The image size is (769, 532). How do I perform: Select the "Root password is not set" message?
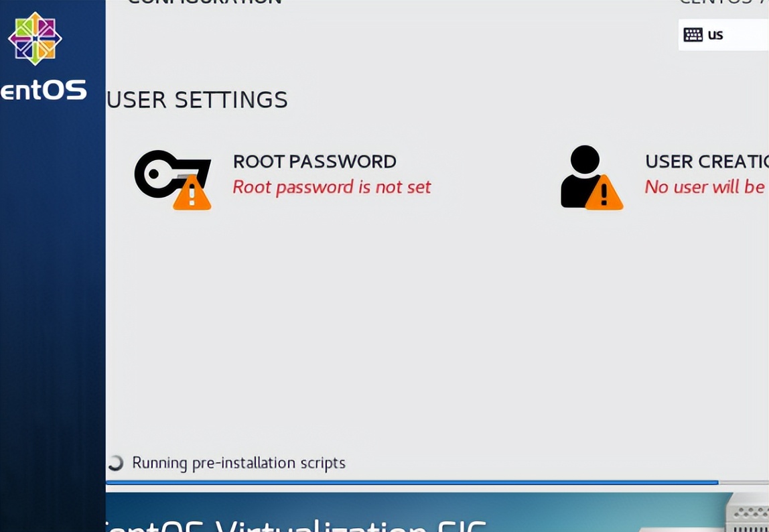332,187
